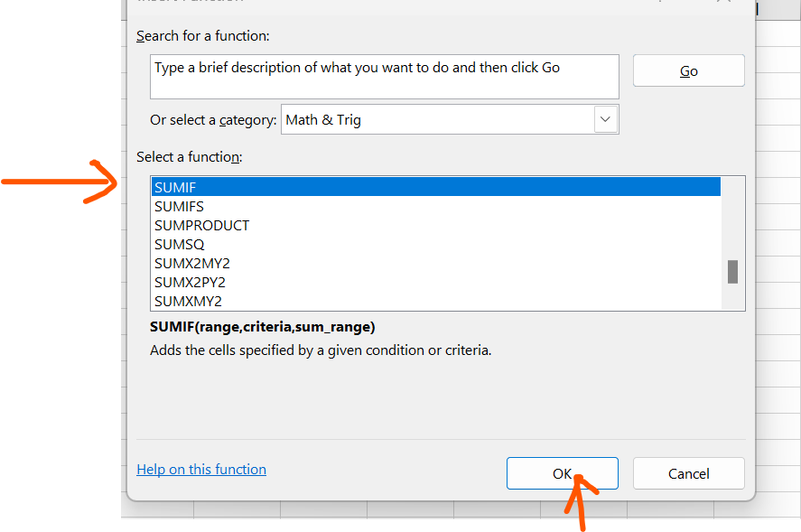
Task: Confirm with the OK button
Action: coord(562,473)
